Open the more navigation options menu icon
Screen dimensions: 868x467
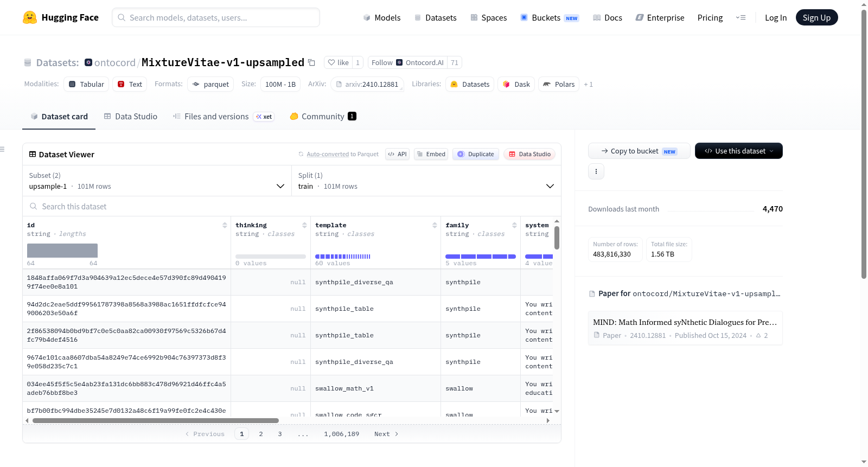click(741, 17)
